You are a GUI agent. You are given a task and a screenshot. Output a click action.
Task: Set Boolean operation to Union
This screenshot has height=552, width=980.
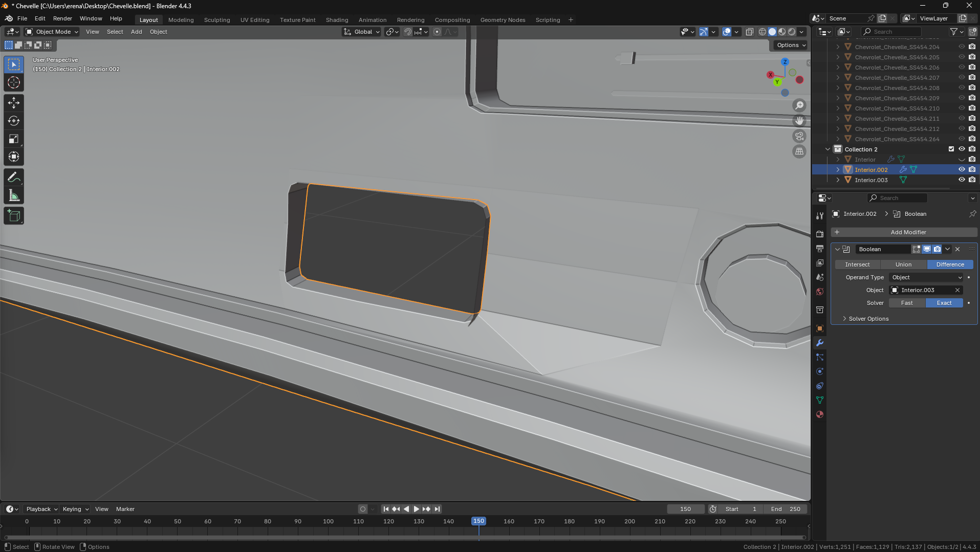(x=904, y=264)
